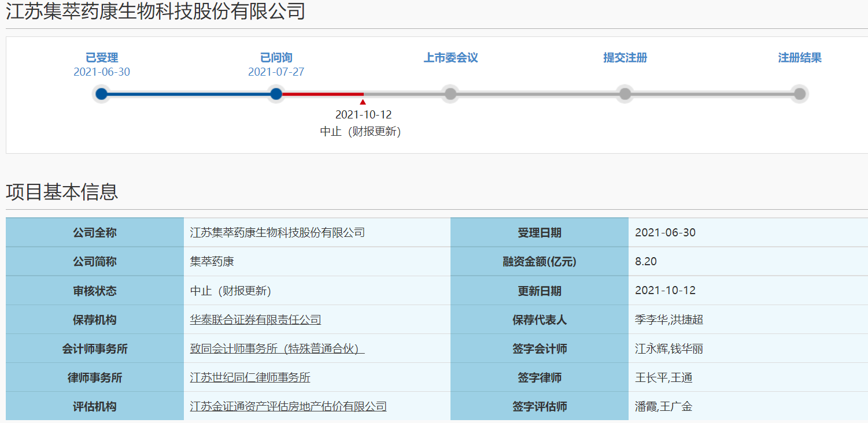The image size is (868, 423).
Task: Click the signing appraisers 潘霞,王广金
Action: pos(664,406)
